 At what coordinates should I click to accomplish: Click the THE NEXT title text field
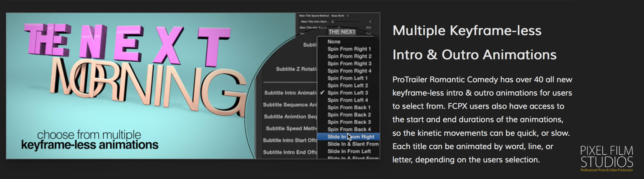342,32
